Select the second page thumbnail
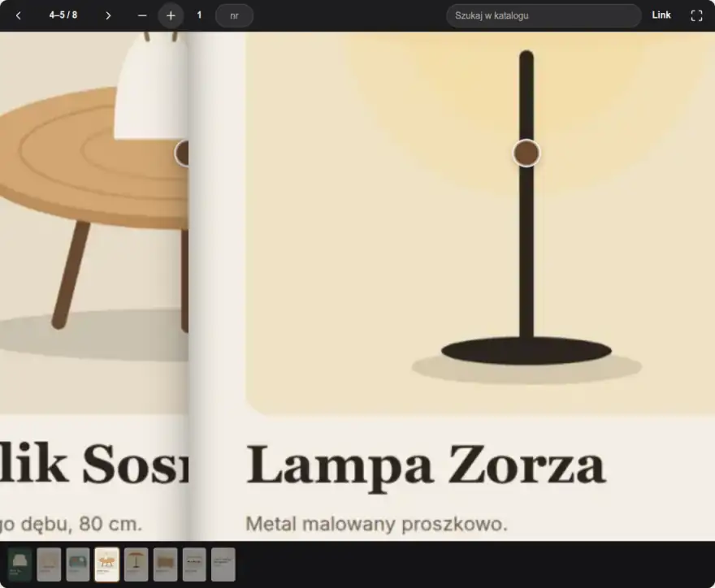Screen dimensions: 715x588 [49, 564]
